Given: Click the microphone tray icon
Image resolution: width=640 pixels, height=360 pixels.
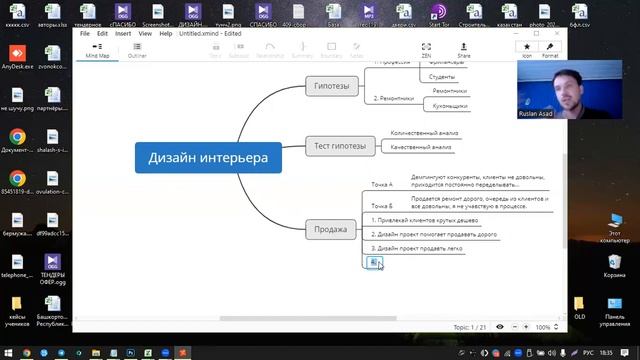Looking at the screenshot, I should click(563, 353).
